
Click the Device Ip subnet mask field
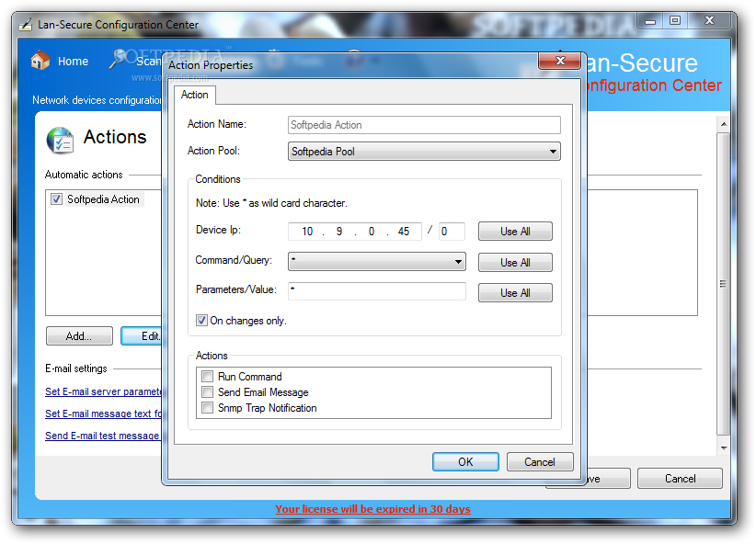452,232
